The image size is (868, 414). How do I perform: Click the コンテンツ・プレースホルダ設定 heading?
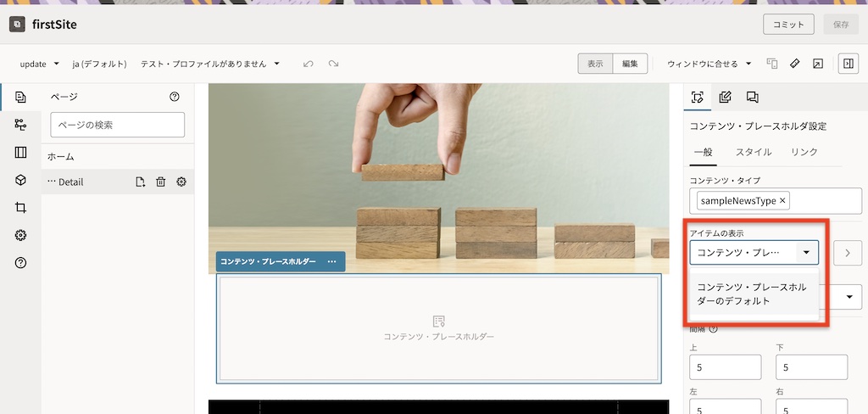point(758,126)
